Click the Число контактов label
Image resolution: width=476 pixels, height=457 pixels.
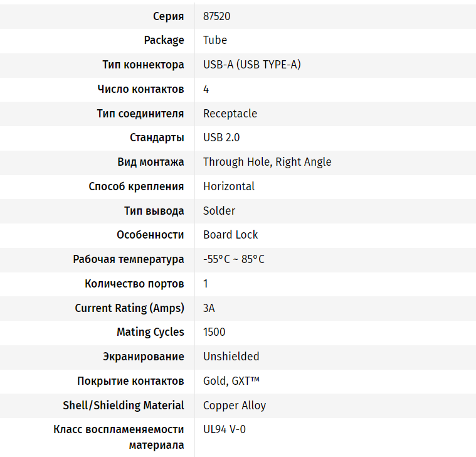[x=140, y=89]
